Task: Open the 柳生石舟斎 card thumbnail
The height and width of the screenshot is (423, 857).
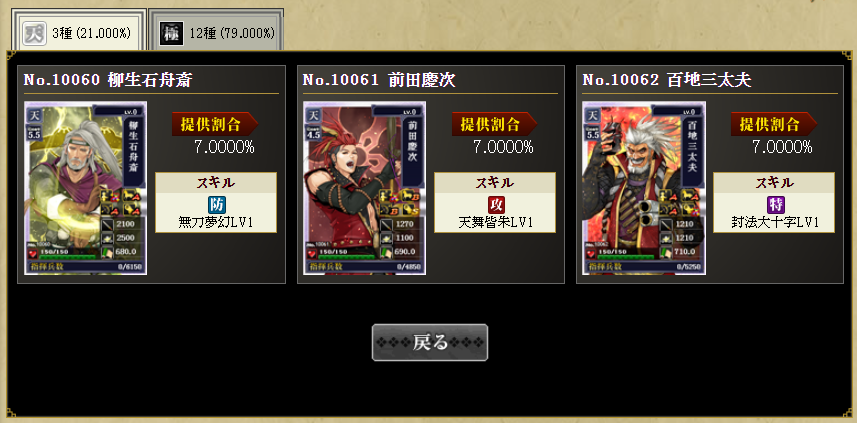Action: (85, 188)
